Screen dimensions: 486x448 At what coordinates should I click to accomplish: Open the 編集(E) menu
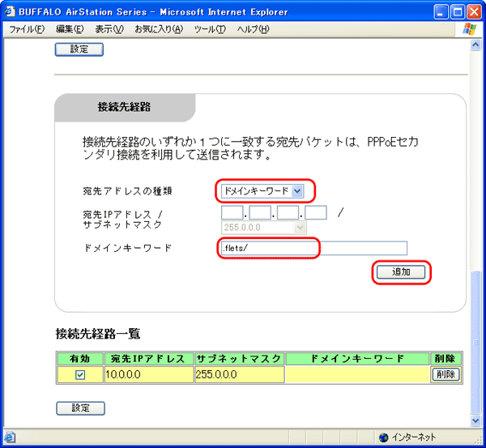[70, 29]
